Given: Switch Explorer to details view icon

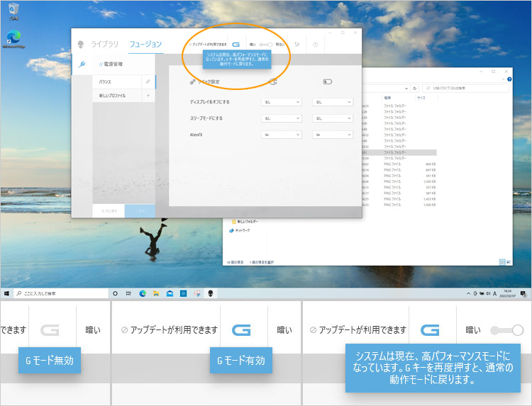Looking at the screenshot, I should (502, 262).
